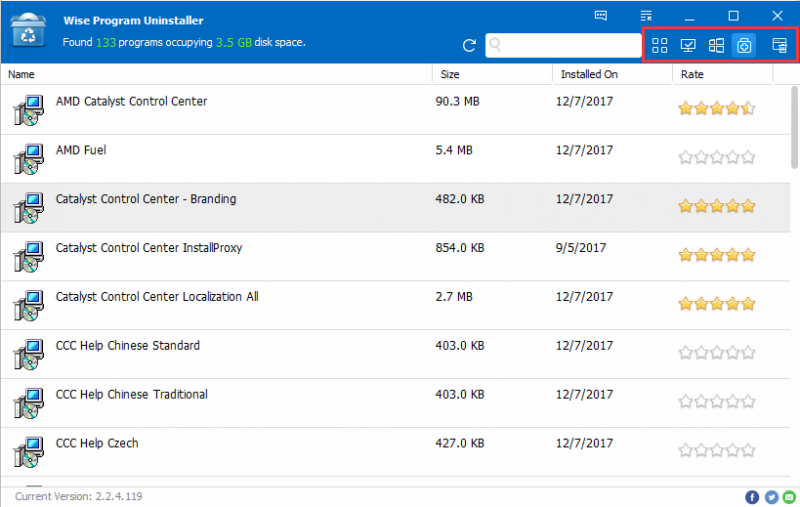Select the CCC Help Czech row

pyautogui.click(x=395, y=452)
